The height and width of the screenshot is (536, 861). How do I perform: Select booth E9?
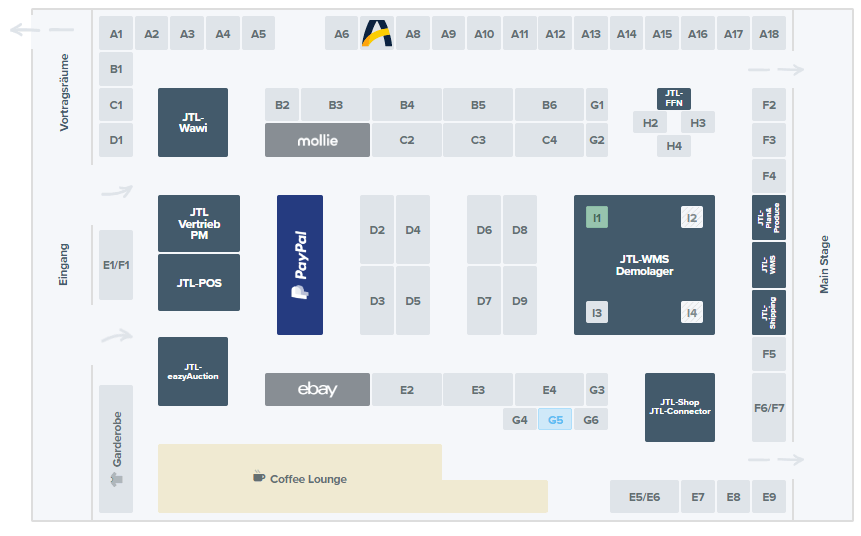(769, 496)
